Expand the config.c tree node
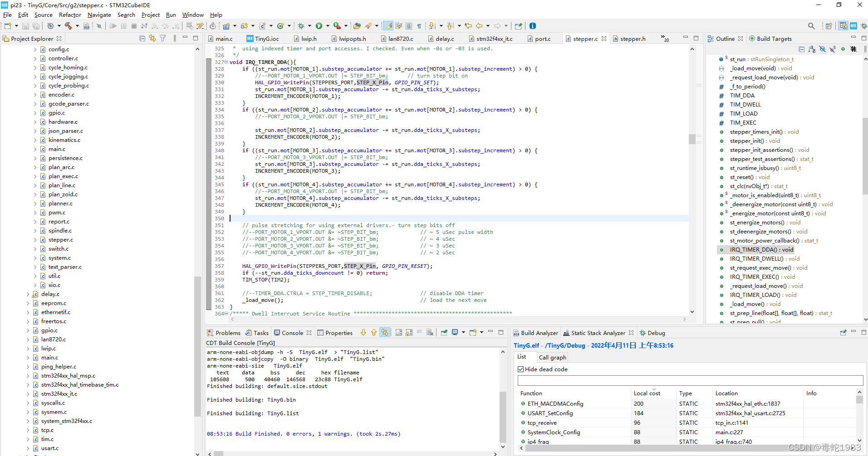This screenshot has height=456, width=868. point(35,49)
